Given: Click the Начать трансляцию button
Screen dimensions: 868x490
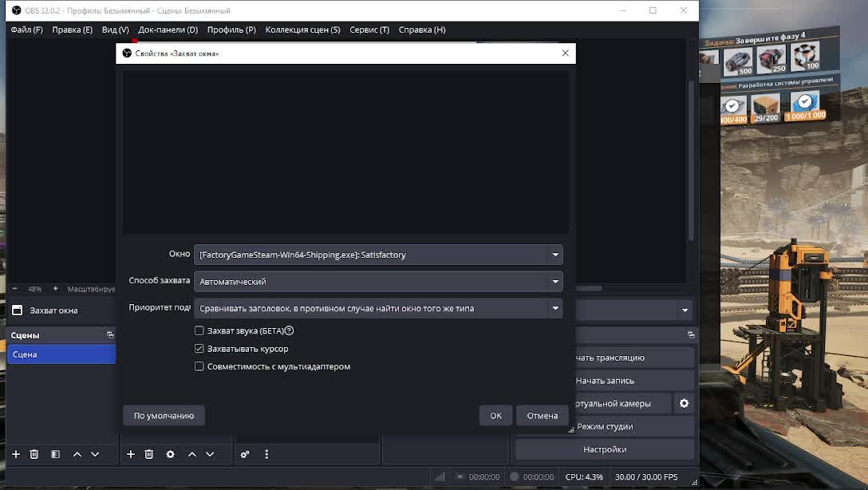Looking at the screenshot, I should pos(633,358).
